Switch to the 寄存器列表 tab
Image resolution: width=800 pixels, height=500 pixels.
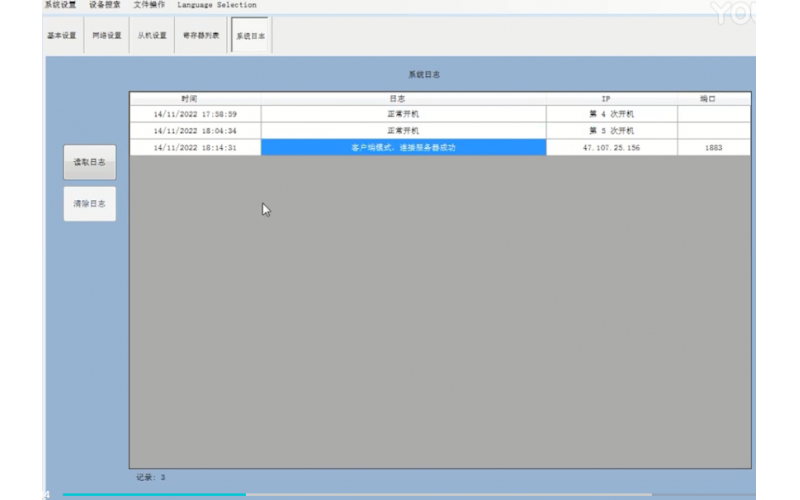(201, 36)
